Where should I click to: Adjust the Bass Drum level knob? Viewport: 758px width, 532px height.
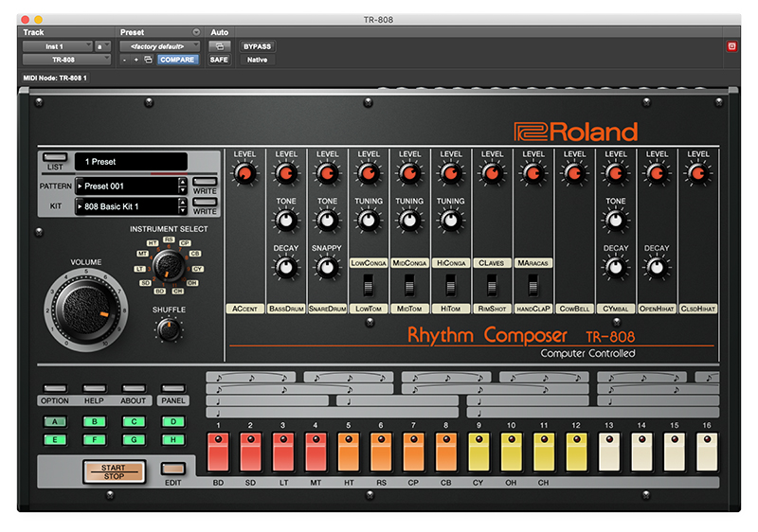click(286, 173)
